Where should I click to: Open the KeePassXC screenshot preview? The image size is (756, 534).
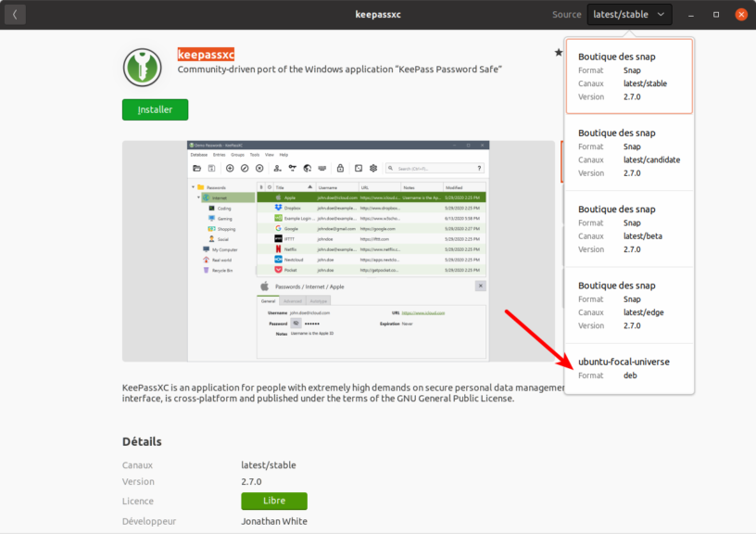[x=338, y=251]
